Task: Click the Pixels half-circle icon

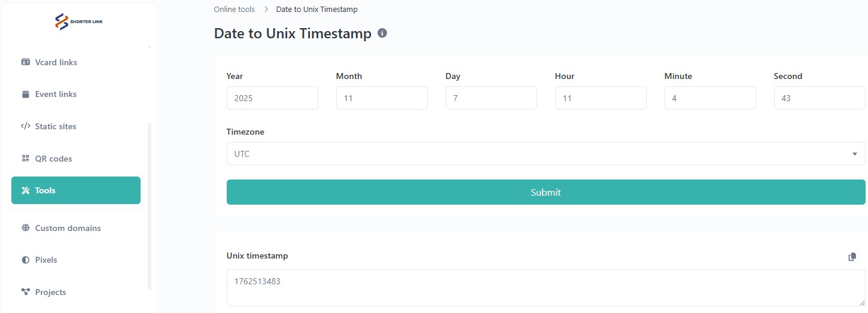Action: 26,260
